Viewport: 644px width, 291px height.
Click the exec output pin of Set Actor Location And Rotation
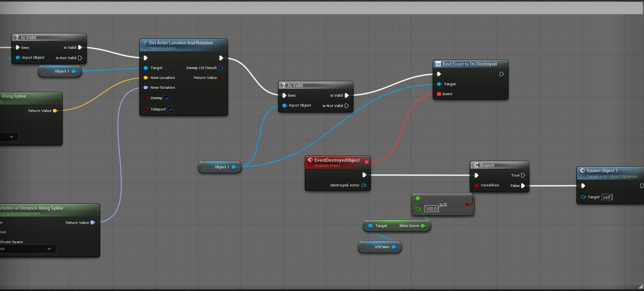pyautogui.click(x=221, y=58)
